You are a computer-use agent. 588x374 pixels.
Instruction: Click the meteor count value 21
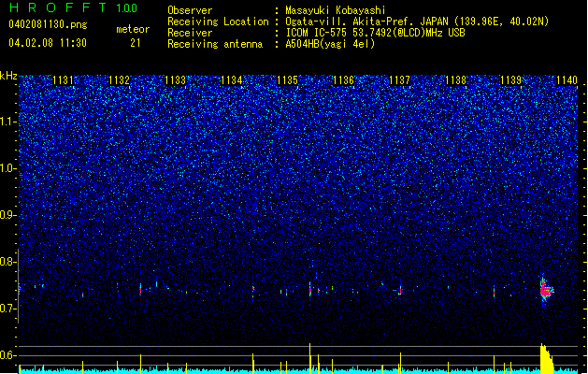[136, 43]
